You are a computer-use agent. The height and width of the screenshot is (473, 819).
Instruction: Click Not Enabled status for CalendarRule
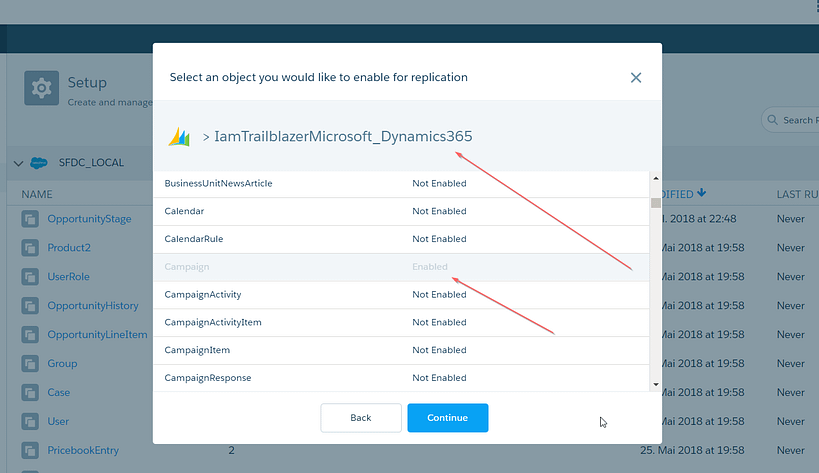pos(439,239)
